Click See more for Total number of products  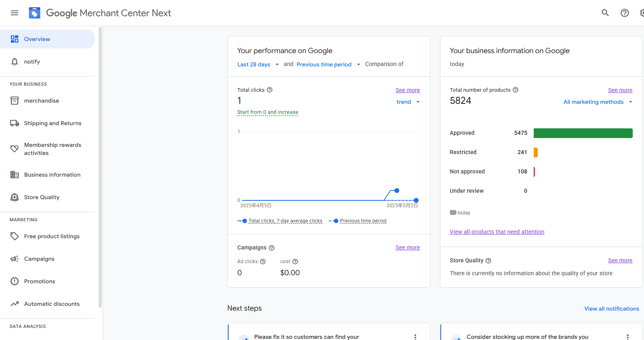tap(620, 90)
